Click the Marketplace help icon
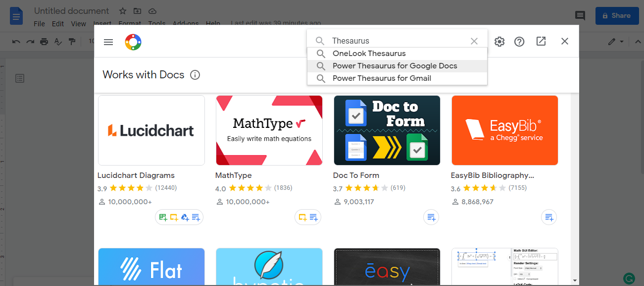Viewport: 644px width, 286px height. pos(519,42)
